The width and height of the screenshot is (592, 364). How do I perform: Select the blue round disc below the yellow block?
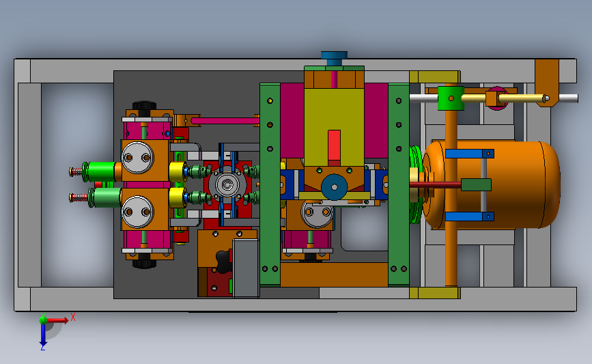334,187
